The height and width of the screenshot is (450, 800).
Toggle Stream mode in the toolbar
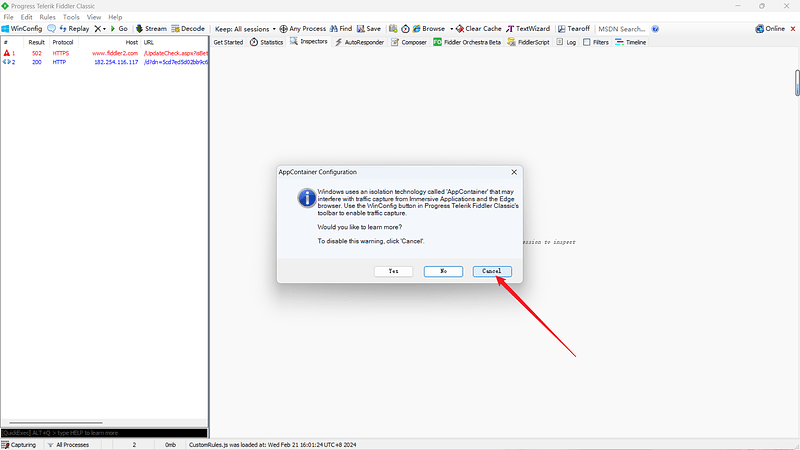click(151, 29)
